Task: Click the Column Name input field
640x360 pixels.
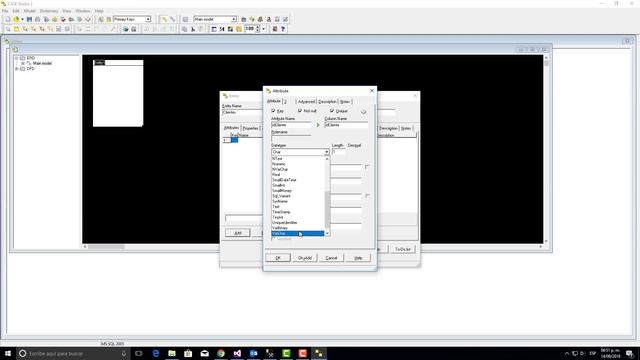Action: point(346,125)
